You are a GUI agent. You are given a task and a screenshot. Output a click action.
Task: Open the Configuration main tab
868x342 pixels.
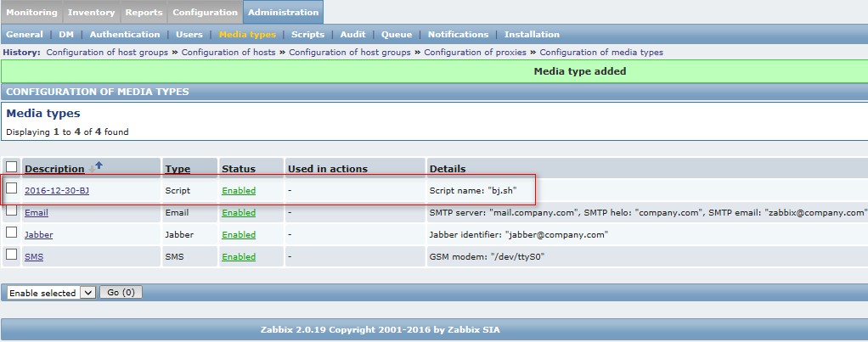pos(205,12)
